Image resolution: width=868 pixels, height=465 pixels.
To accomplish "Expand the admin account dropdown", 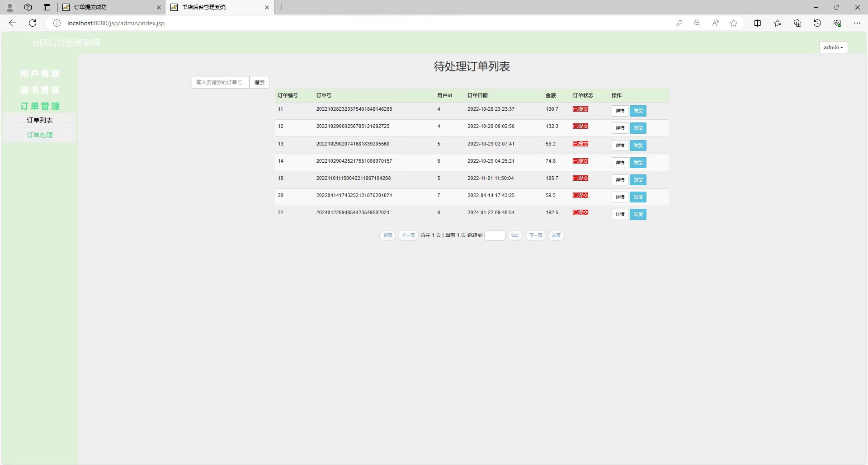I will pos(833,47).
